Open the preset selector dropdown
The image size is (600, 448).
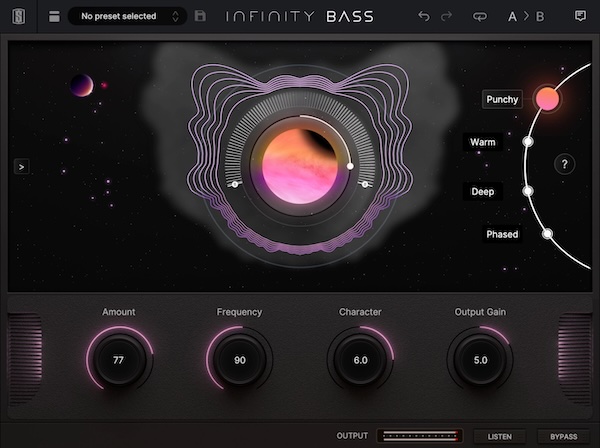pos(127,16)
